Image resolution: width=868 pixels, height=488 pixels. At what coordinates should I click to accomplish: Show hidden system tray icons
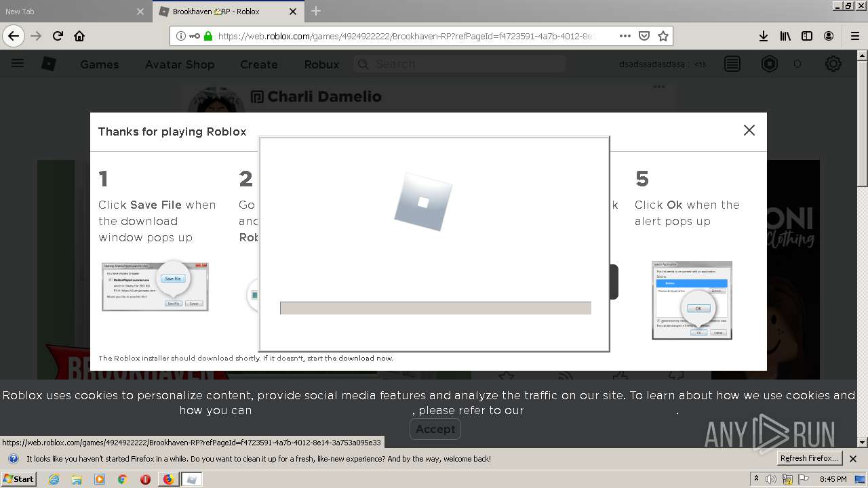[x=756, y=479]
